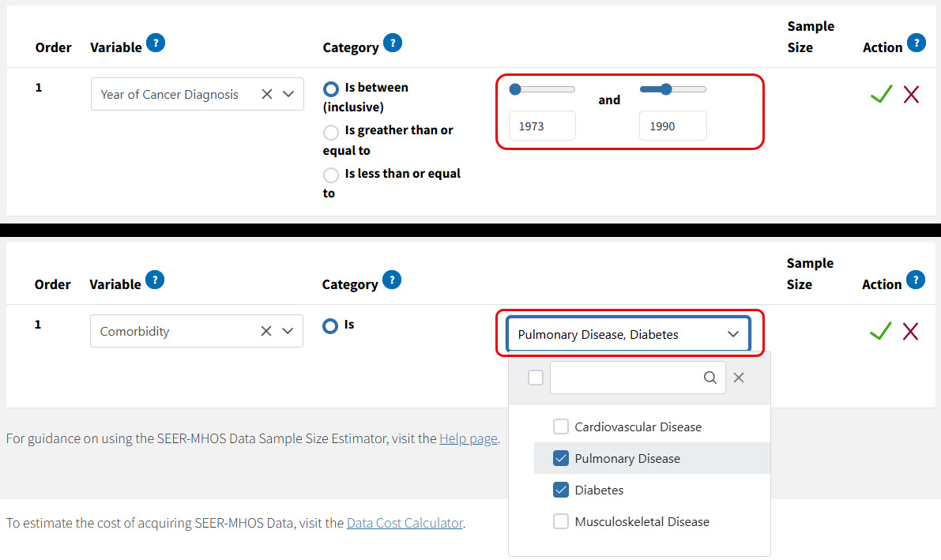The height and width of the screenshot is (560, 941).
Task: Collapse the 'Pulmonary Disease, Diabetes' dropdown
Action: point(732,334)
